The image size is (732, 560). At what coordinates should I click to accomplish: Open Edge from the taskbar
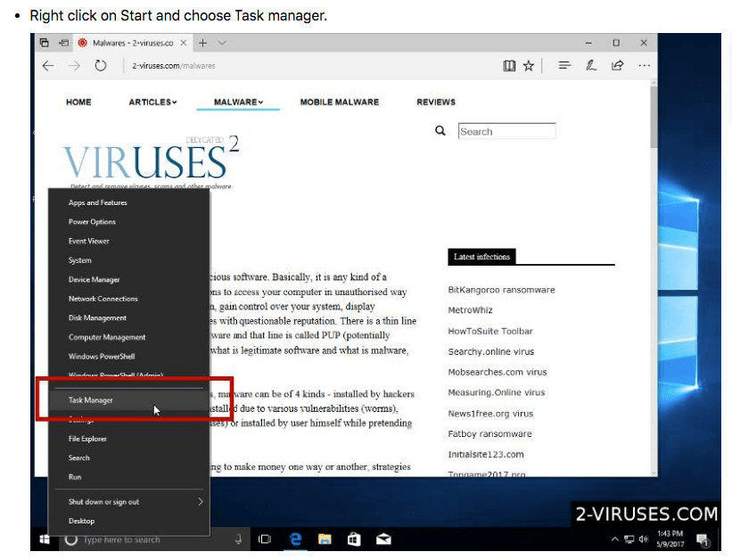coord(295,539)
